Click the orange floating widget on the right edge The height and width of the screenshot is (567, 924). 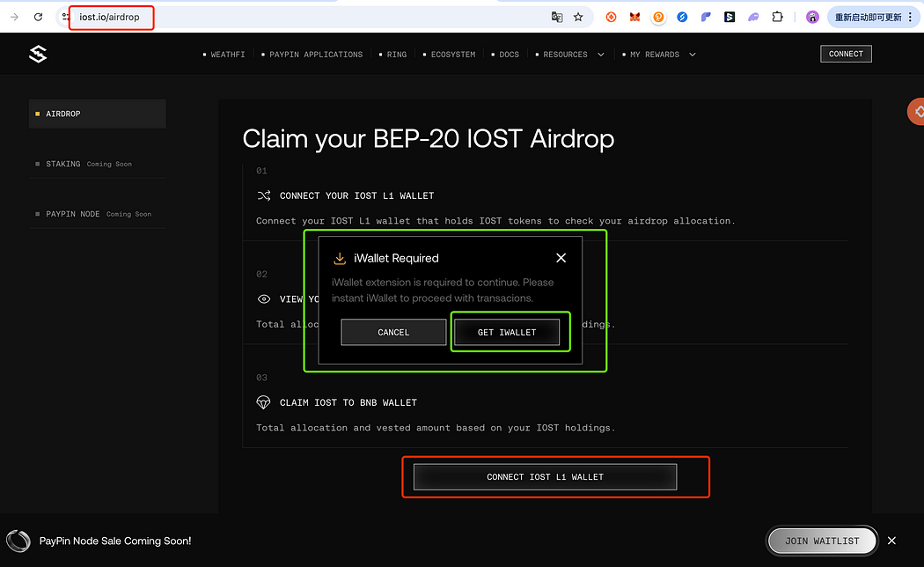[x=916, y=112]
